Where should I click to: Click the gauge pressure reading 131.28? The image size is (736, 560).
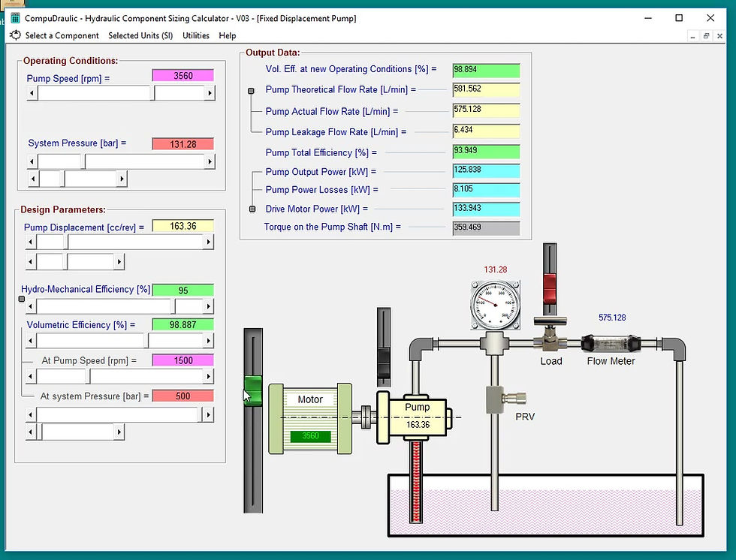(x=495, y=269)
